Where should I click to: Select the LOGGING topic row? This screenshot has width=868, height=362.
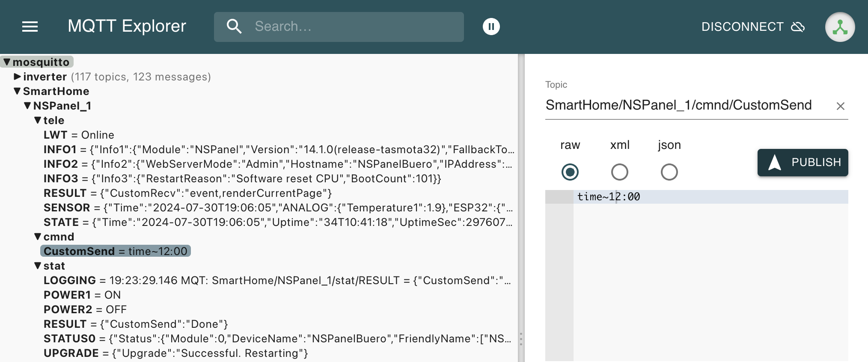coord(277,280)
